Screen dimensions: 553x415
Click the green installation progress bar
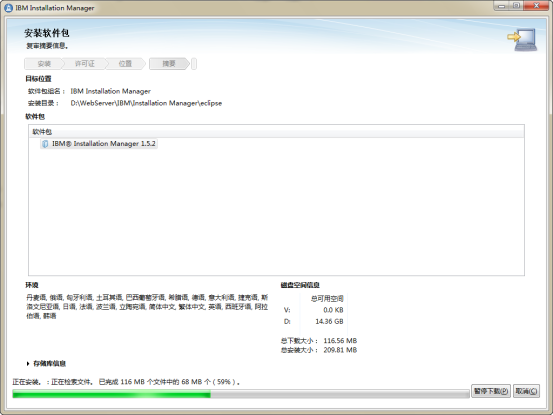(241, 394)
